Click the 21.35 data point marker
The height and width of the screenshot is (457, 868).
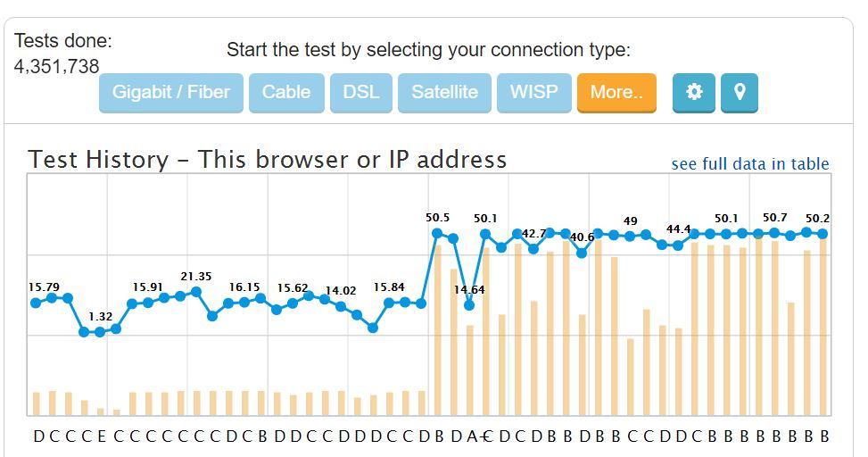click(196, 291)
